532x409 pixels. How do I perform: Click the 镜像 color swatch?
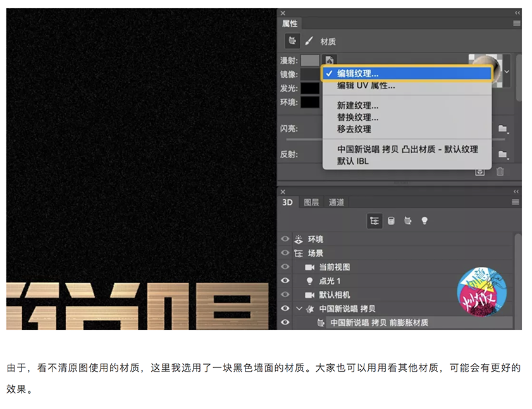click(x=310, y=74)
